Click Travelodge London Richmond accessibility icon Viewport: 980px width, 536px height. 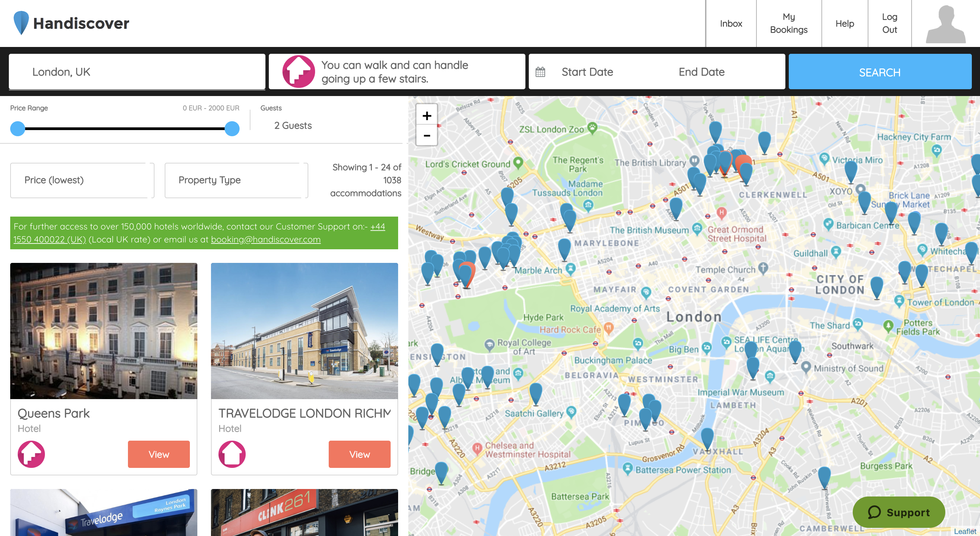(232, 454)
